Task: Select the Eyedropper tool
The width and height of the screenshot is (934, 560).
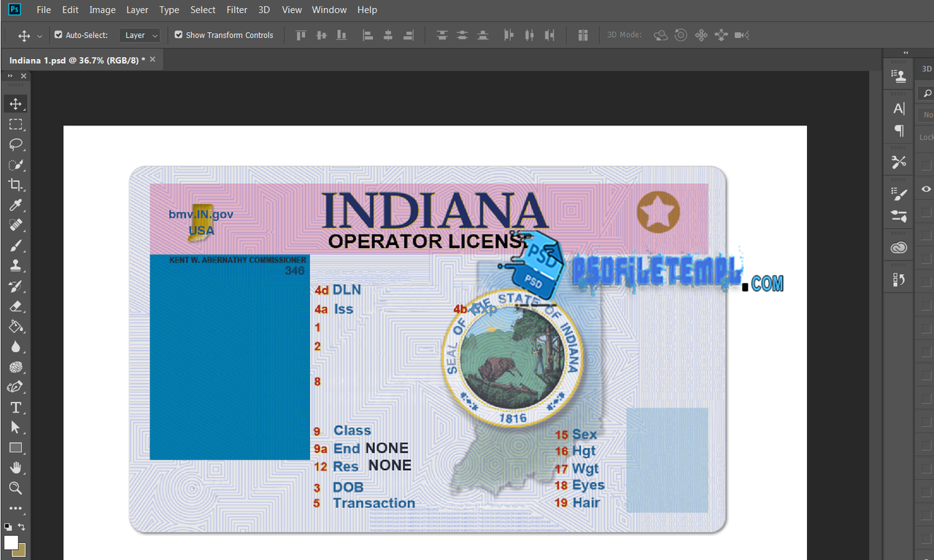Action: coord(15,205)
